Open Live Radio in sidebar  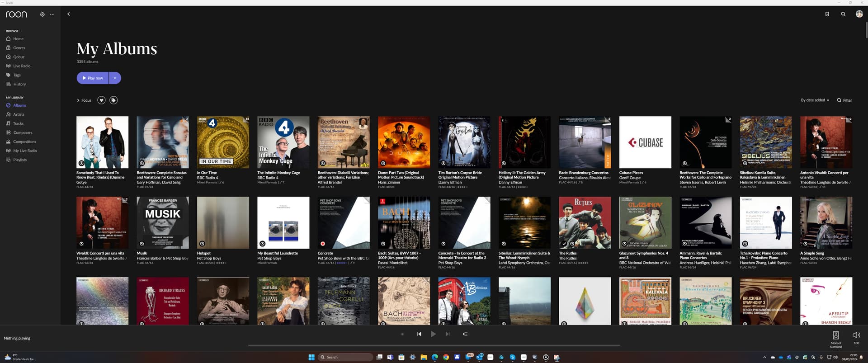(18, 66)
